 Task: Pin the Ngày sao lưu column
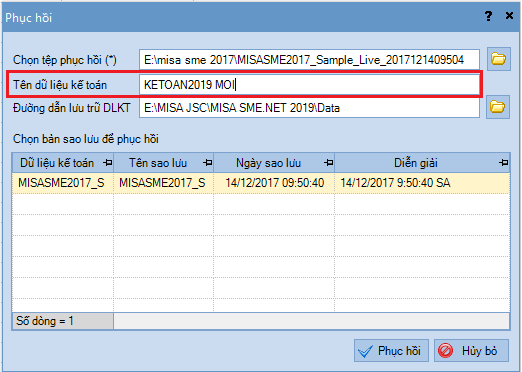point(329,163)
